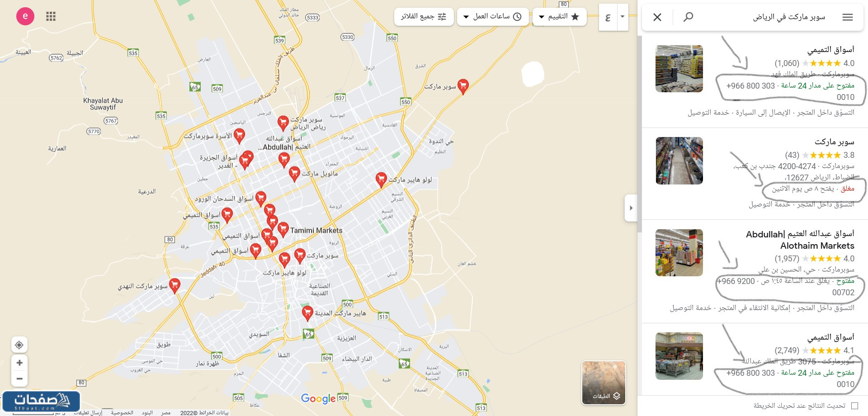
Task: Clear the search with the X button
Action: point(657,17)
